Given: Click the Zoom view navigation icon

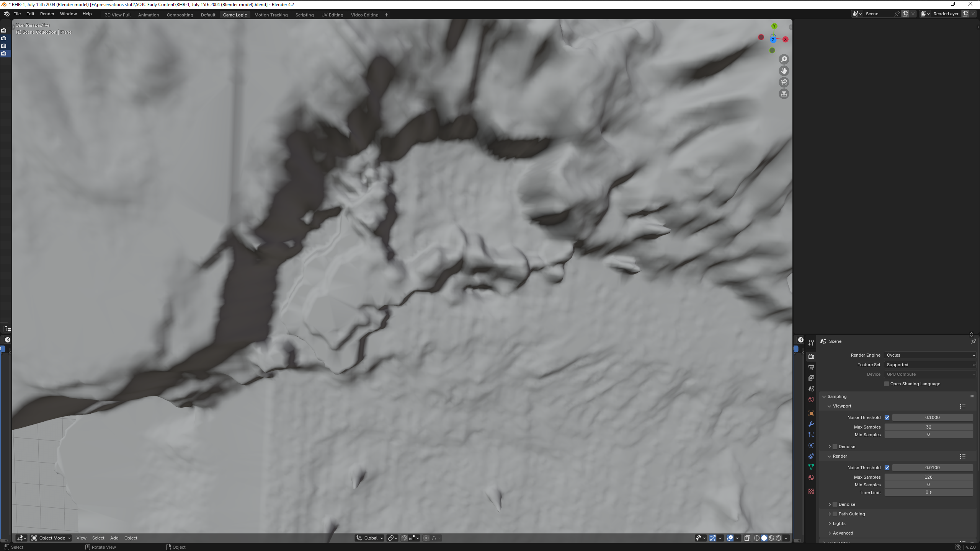Looking at the screenshot, I should pos(784,59).
